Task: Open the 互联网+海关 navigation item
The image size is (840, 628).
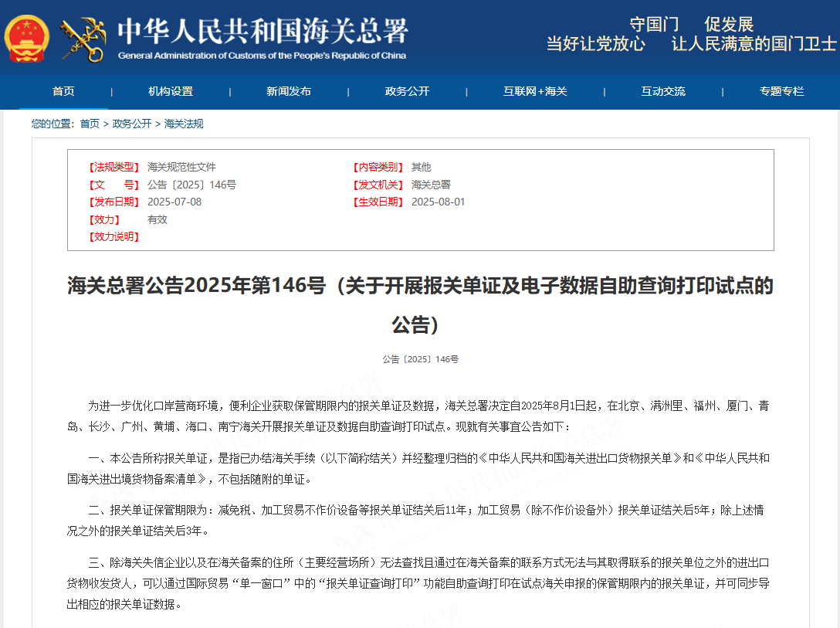Action: pos(535,91)
